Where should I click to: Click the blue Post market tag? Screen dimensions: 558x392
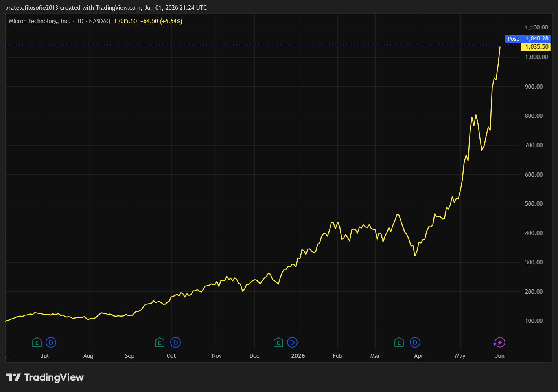pyautogui.click(x=513, y=38)
